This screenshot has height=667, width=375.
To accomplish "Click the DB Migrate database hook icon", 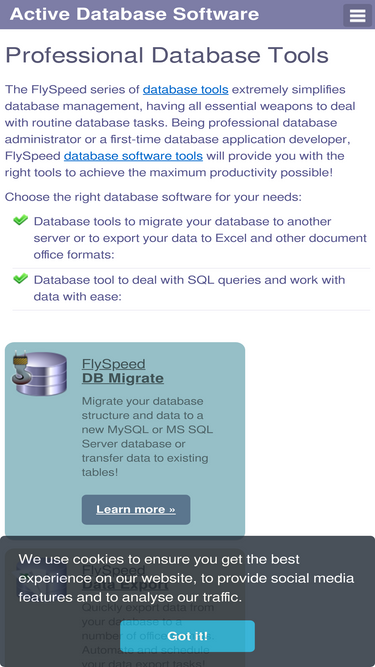I will pyautogui.click(x=40, y=373).
